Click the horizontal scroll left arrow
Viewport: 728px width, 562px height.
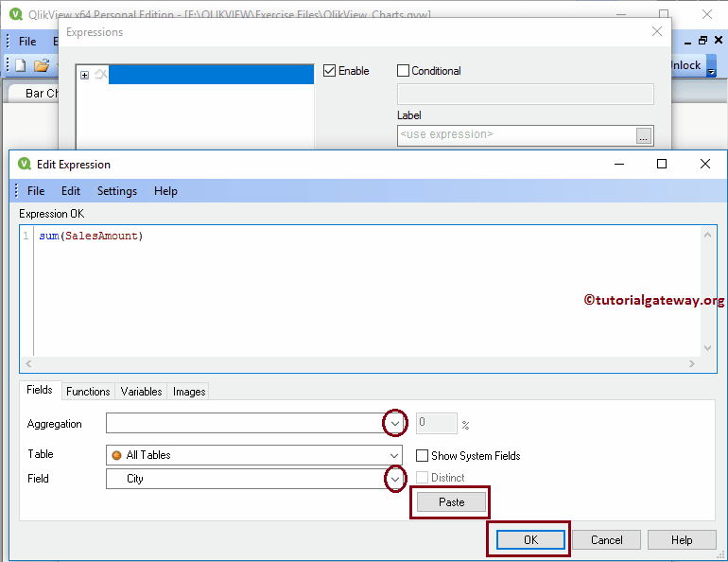tap(28, 363)
